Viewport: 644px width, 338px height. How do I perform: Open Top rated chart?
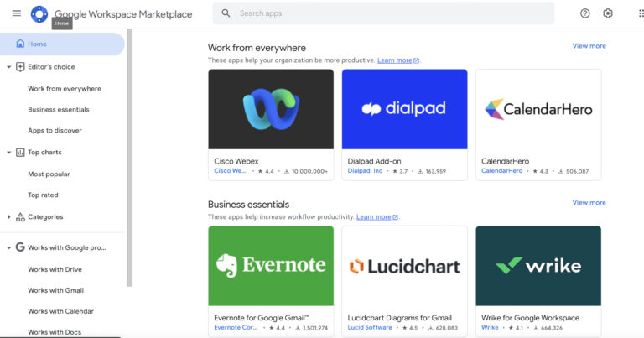(43, 195)
